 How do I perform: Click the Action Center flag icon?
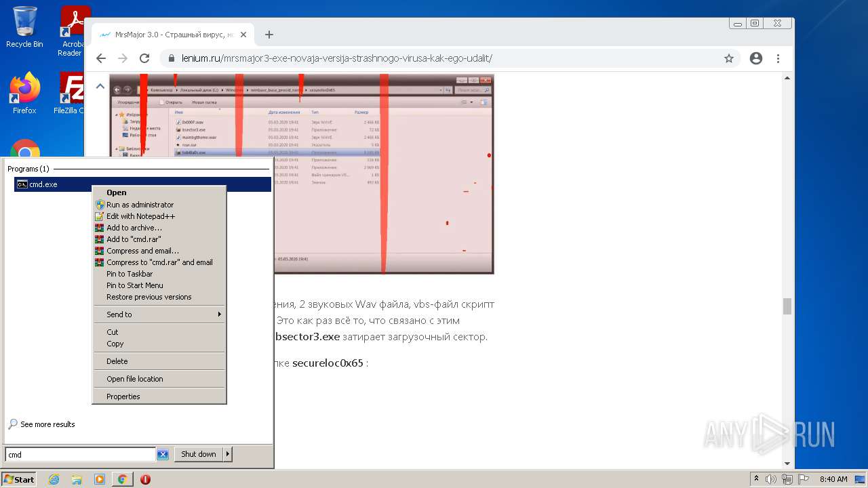(803, 479)
